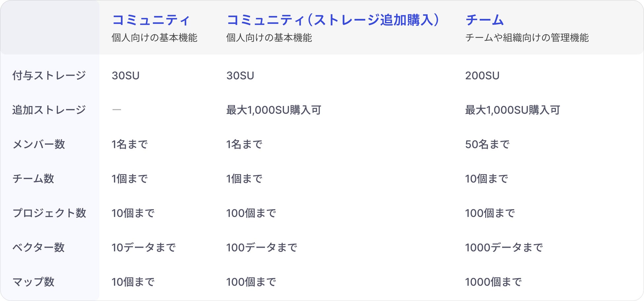Select the マップ数 row label
644x301 pixels.
pos(33,282)
